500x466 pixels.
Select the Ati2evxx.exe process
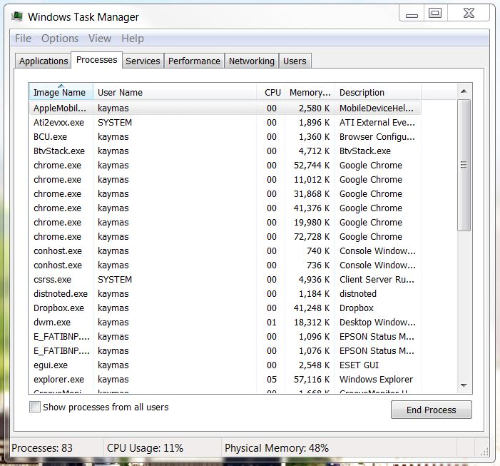225,122
